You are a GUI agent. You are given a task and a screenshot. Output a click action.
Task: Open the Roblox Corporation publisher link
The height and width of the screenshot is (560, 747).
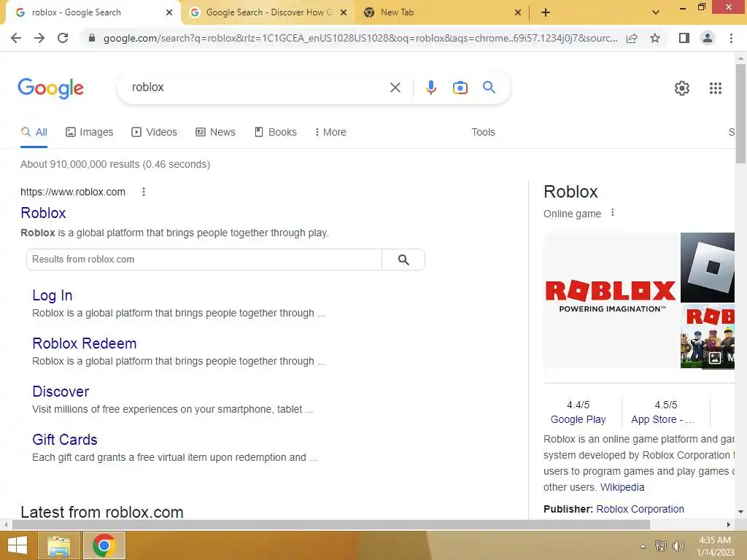[x=640, y=509]
